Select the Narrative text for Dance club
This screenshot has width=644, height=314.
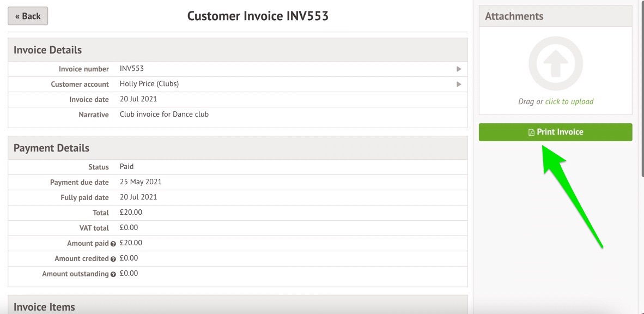click(164, 114)
